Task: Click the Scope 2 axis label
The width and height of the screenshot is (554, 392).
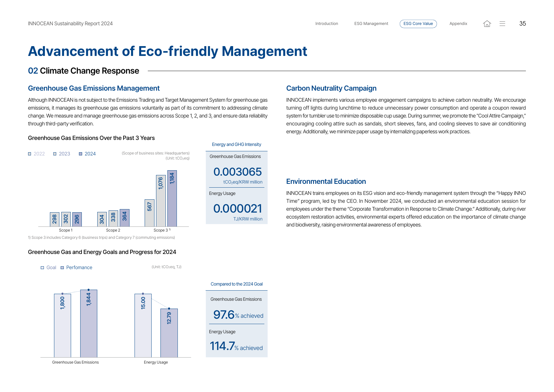Action: pyautogui.click(x=113, y=230)
